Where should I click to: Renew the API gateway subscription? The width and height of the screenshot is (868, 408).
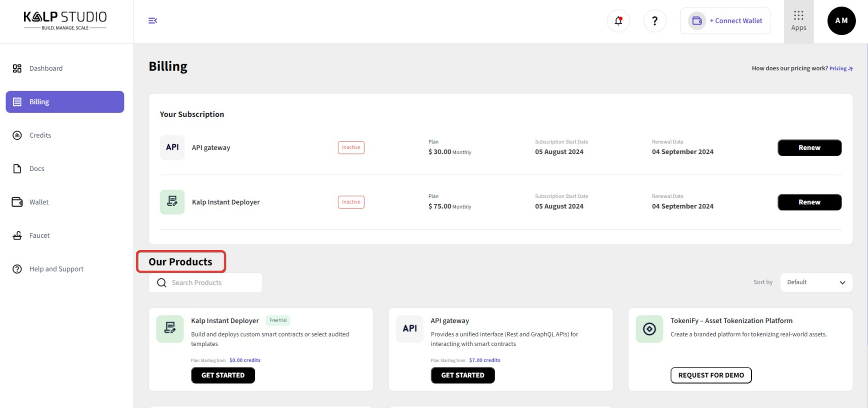point(809,147)
